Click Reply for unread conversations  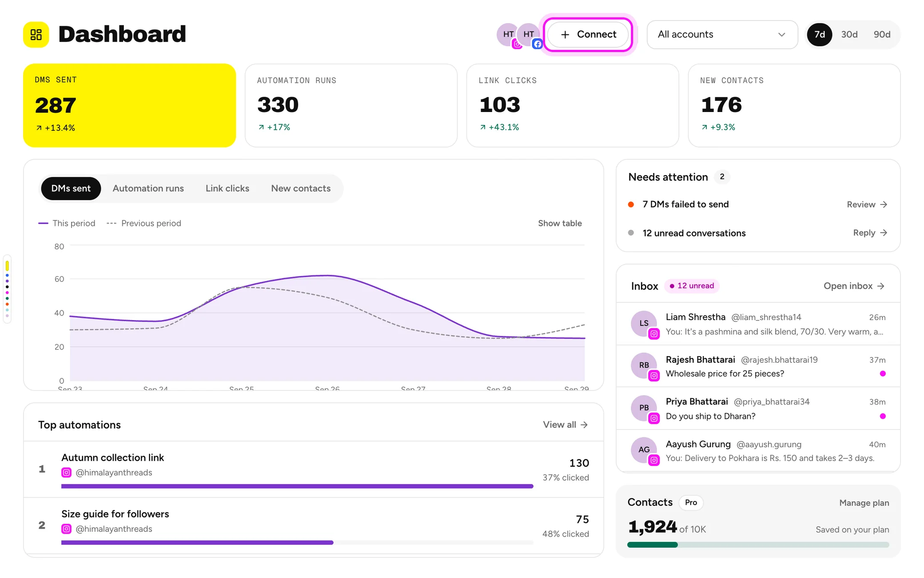click(870, 233)
